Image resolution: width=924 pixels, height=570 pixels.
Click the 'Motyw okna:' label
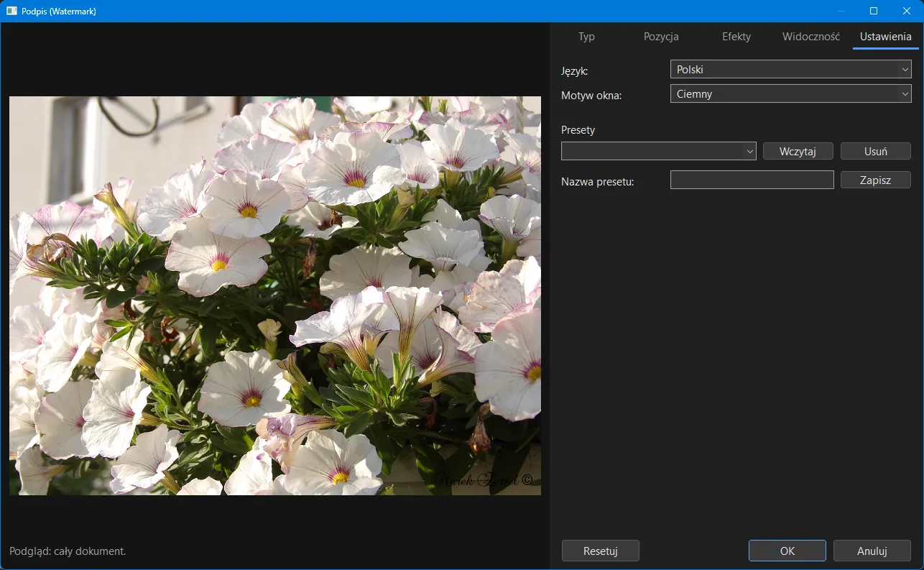[x=591, y=96]
